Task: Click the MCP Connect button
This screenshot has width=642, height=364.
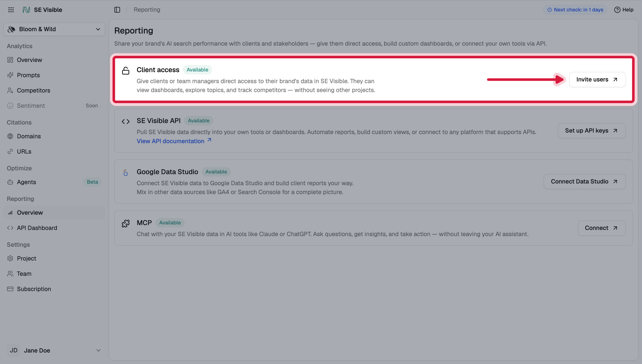Action: tap(601, 228)
